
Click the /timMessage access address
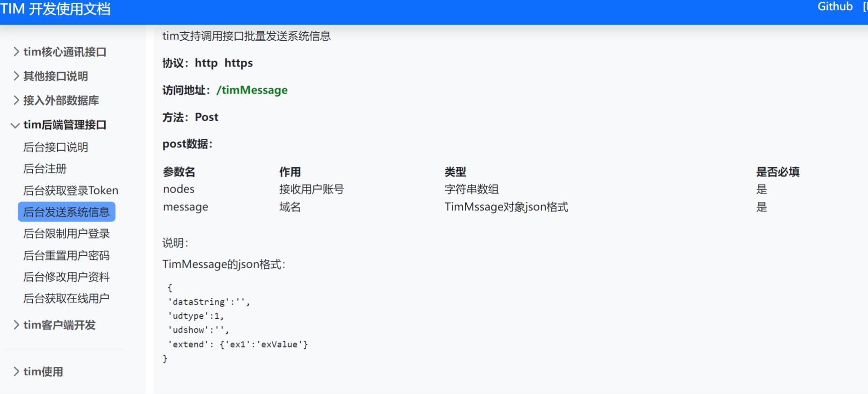pyautogui.click(x=252, y=90)
